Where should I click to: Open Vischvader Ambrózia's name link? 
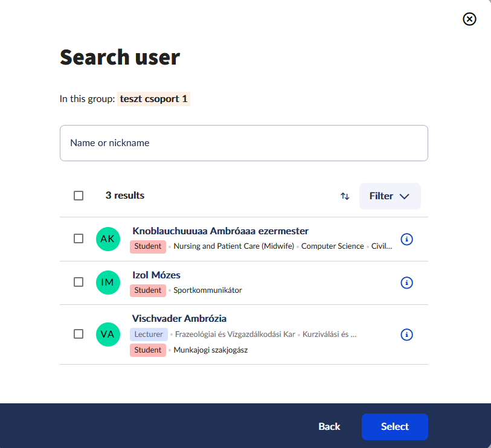[179, 319]
